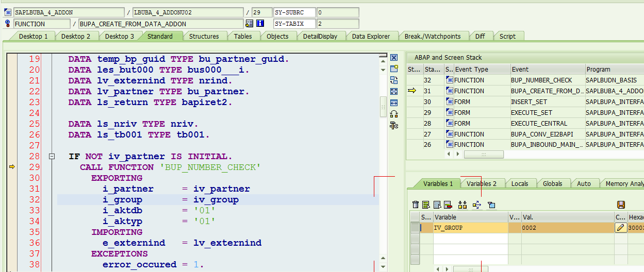
Task: Open the Memory Analysis tab
Action: (x=623, y=183)
